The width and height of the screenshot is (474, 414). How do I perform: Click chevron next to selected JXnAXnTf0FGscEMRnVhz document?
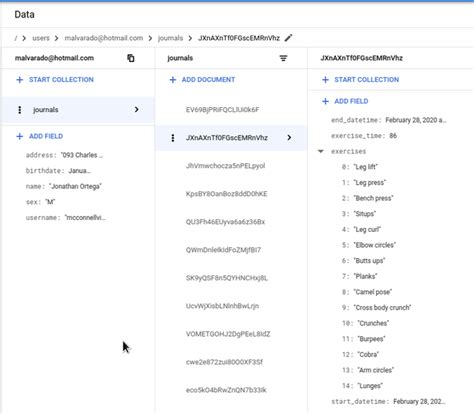[x=289, y=137]
